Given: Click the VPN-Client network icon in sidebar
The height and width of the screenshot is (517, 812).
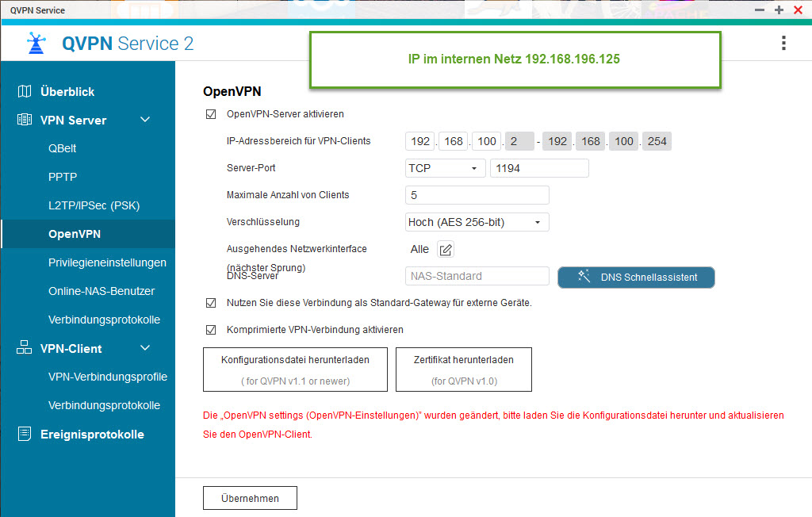Looking at the screenshot, I should (25, 348).
